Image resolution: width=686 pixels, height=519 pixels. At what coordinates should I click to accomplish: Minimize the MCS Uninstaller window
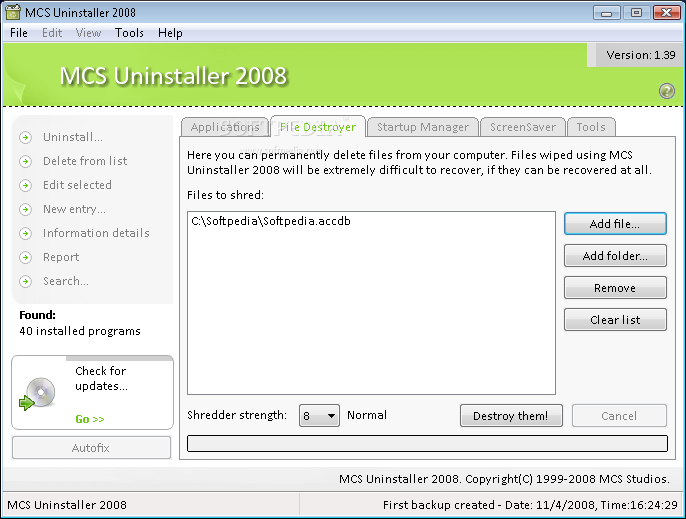606,12
